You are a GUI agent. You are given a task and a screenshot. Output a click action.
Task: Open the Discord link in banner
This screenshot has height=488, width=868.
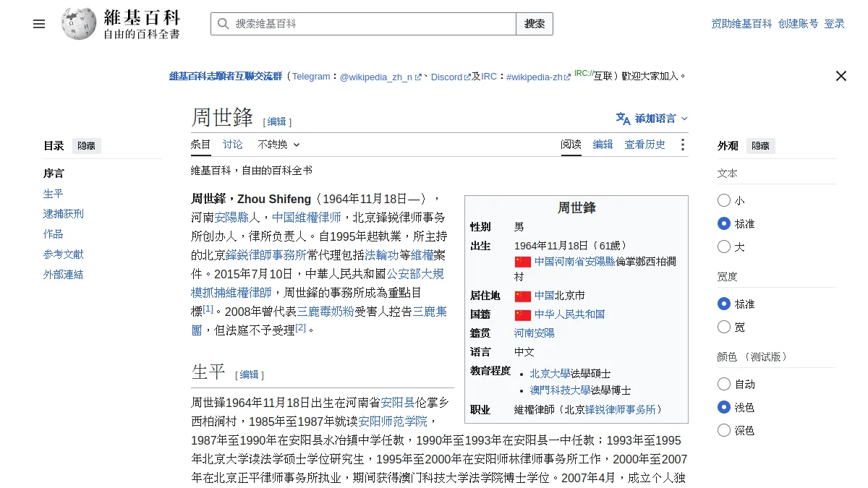pyautogui.click(x=451, y=77)
